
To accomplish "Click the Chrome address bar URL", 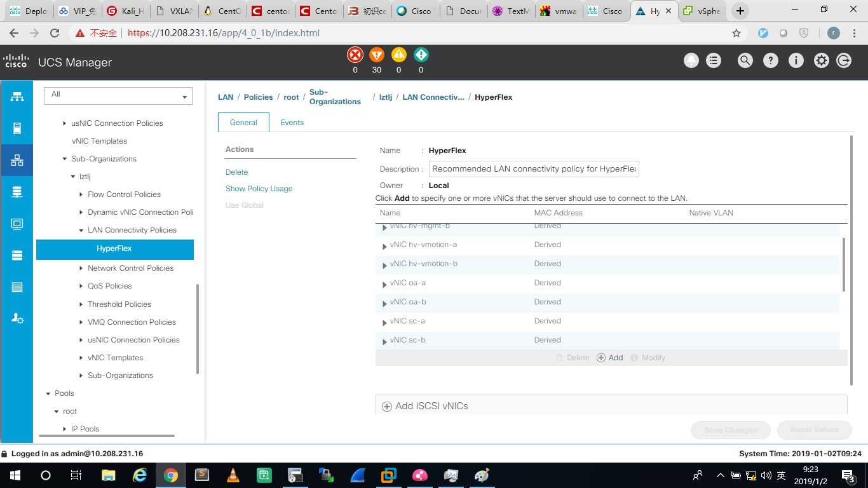I will pyautogui.click(x=224, y=33).
